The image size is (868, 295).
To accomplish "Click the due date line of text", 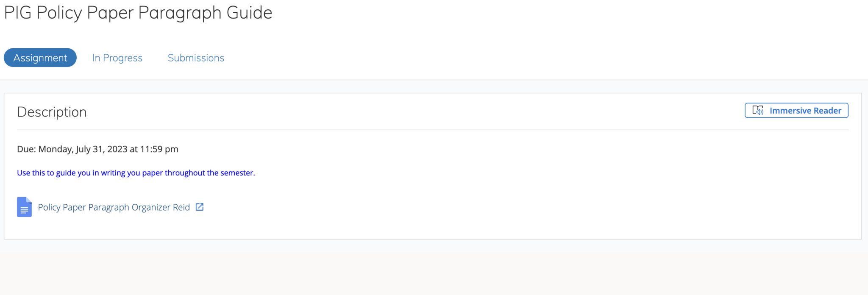I will 97,149.
